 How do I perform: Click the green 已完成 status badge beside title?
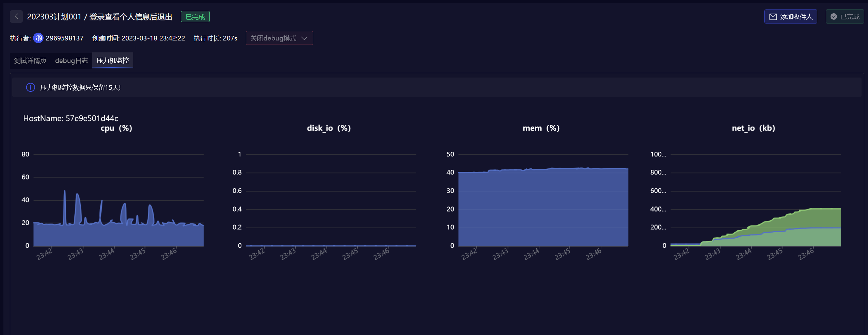coord(195,16)
